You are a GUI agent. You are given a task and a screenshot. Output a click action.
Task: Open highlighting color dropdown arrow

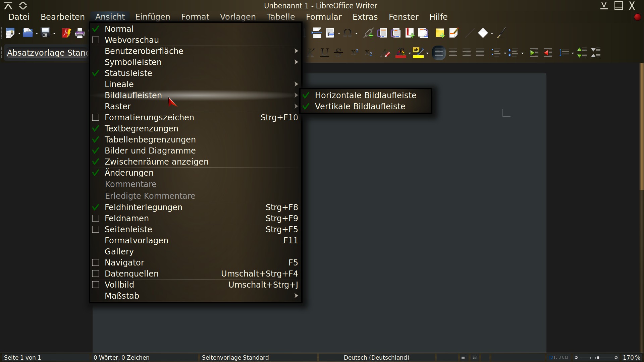pyautogui.click(x=427, y=53)
